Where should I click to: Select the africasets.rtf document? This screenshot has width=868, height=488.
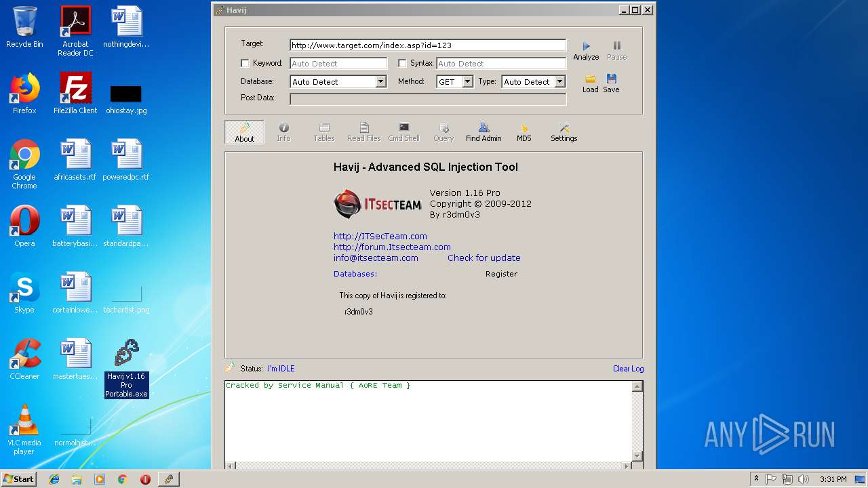[75, 160]
